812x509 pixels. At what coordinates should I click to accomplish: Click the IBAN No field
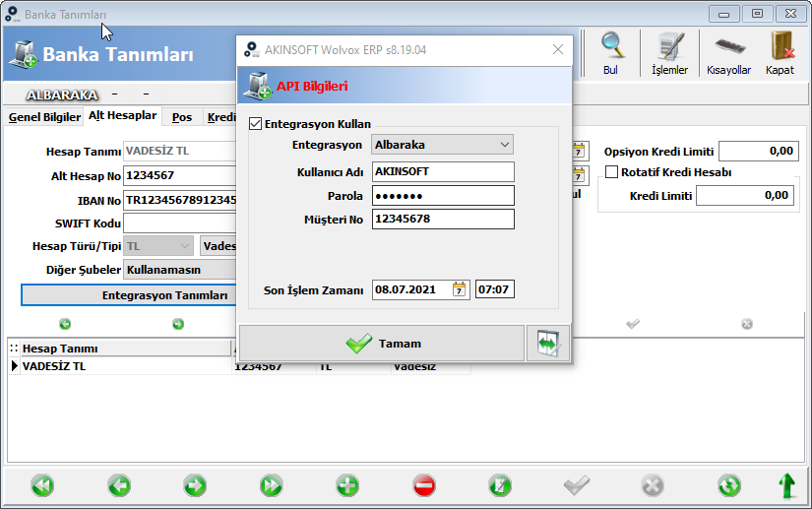click(x=180, y=201)
